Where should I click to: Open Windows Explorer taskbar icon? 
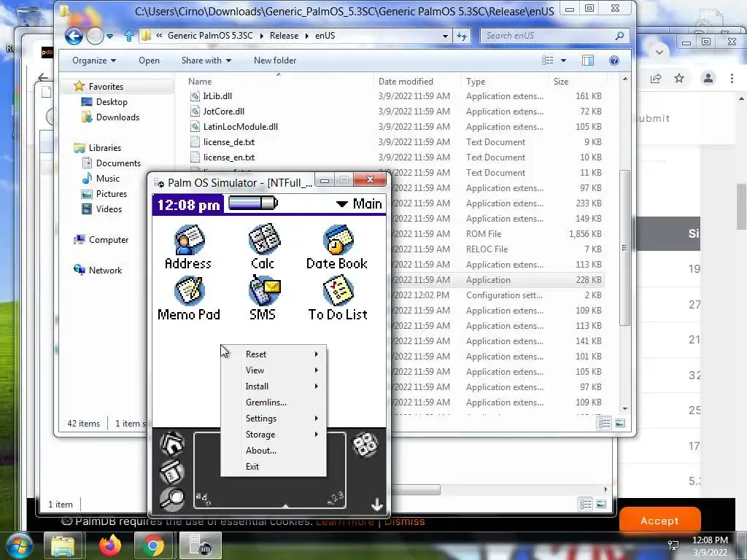click(63, 545)
